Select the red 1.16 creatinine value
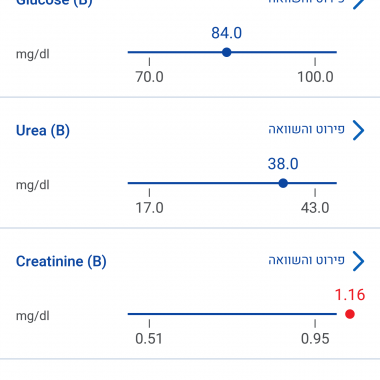 pyautogui.click(x=350, y=295)
